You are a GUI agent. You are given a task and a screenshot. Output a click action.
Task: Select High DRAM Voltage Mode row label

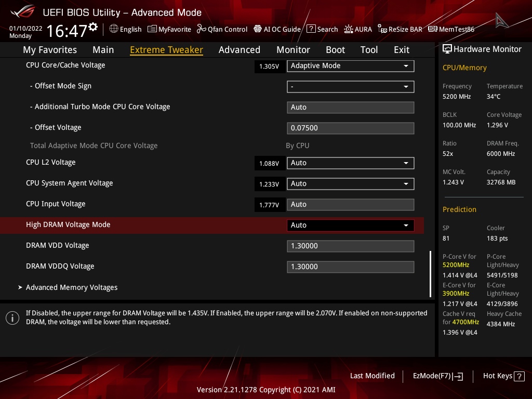click(x=68, y=224)
